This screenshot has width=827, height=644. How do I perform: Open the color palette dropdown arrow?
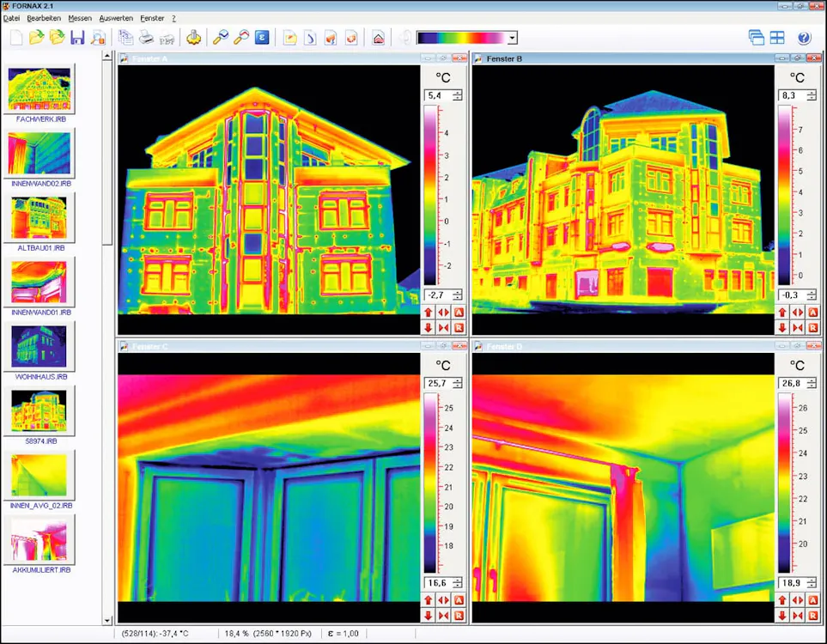(513, 38)
